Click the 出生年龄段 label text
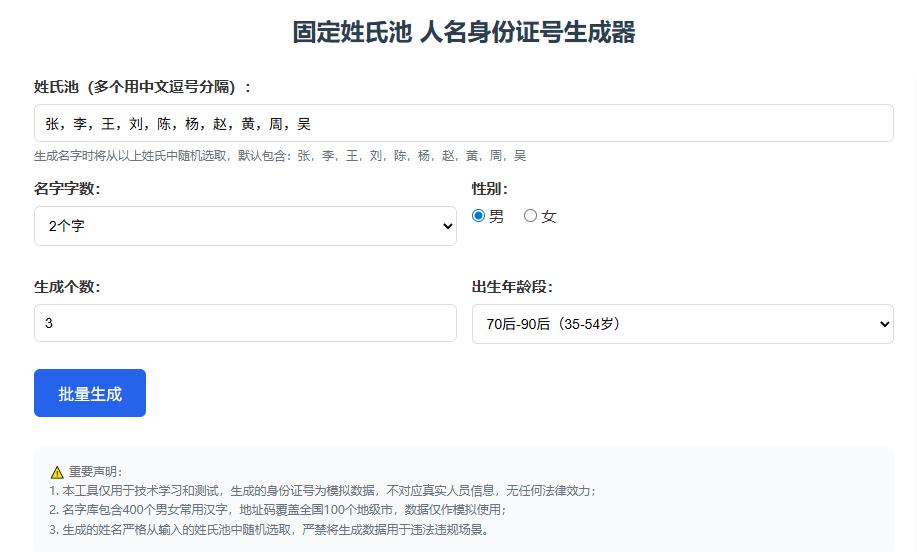 [x=512, y=287]
